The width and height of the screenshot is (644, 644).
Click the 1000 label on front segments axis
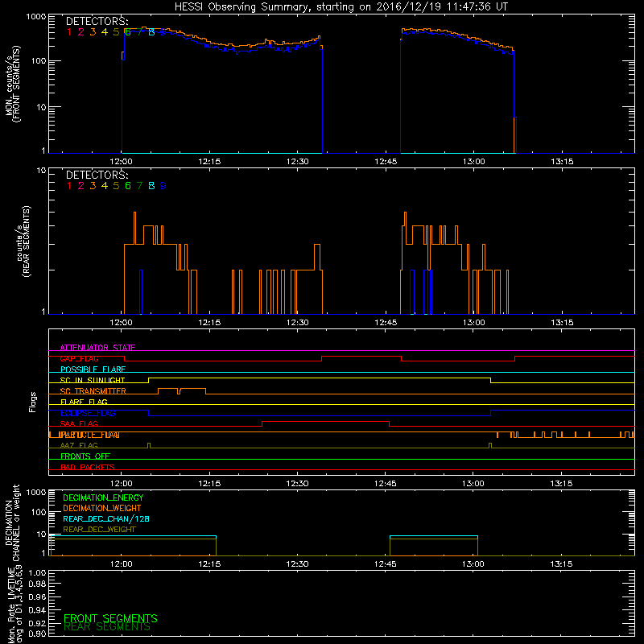tap(36, 17)
